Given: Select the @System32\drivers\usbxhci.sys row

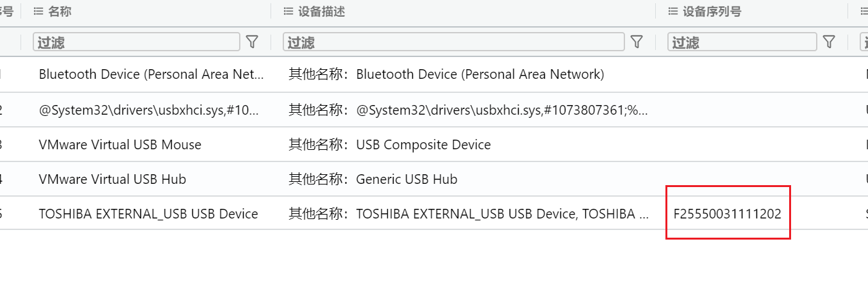Looking at the screenshot, I should (x=434, y=110).
